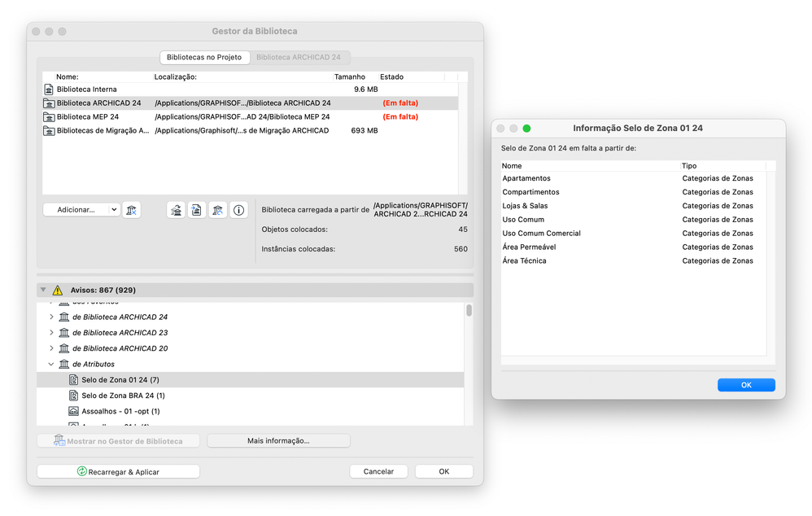
Task: Expand de Biblioteca ARCHICAD 23 tree node
Action: tap(51, 333)
